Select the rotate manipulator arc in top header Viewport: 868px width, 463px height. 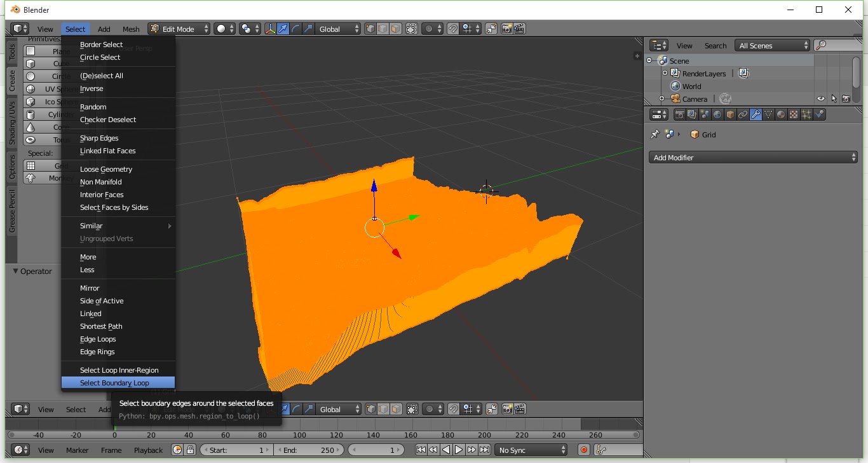295,29
